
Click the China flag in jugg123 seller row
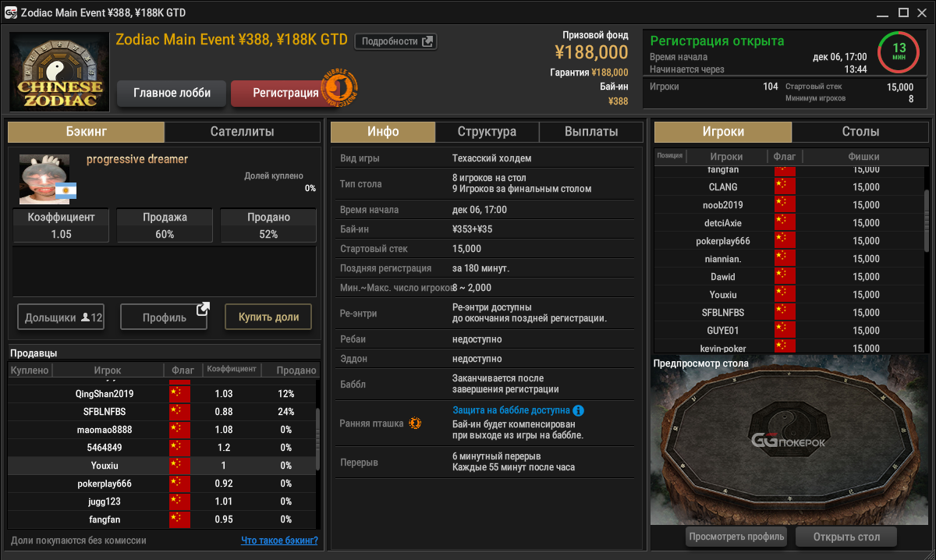(179, 502)
